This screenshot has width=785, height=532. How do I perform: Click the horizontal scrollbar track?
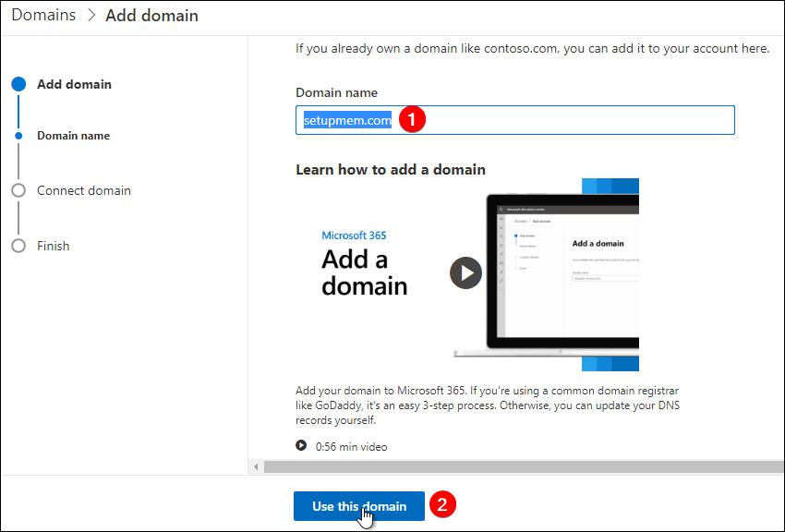tap(524, 467)
